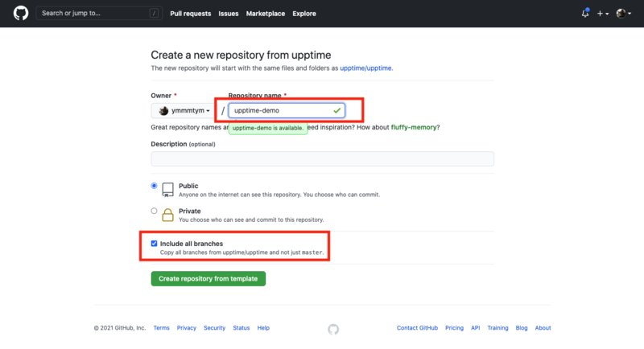Screen dimensions: 644x349
Task: Click the slash shortcut key icon in search
Action: point(154,13)
